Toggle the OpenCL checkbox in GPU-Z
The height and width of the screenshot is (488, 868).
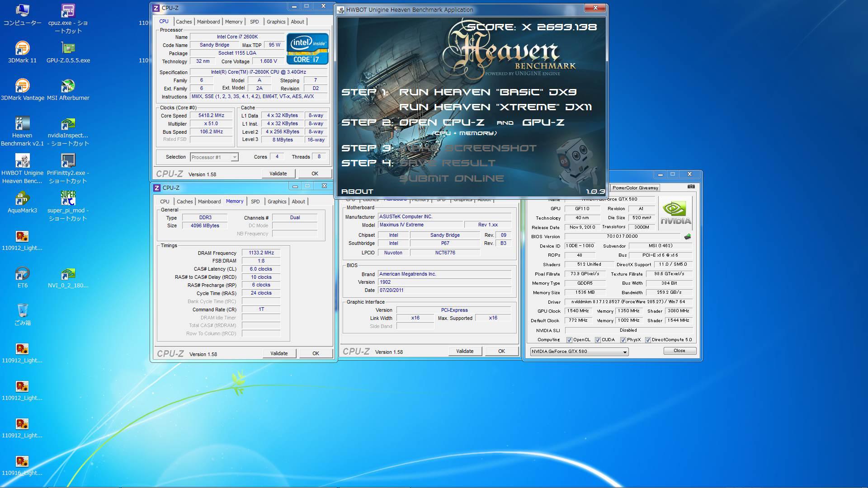coord(569,340)
